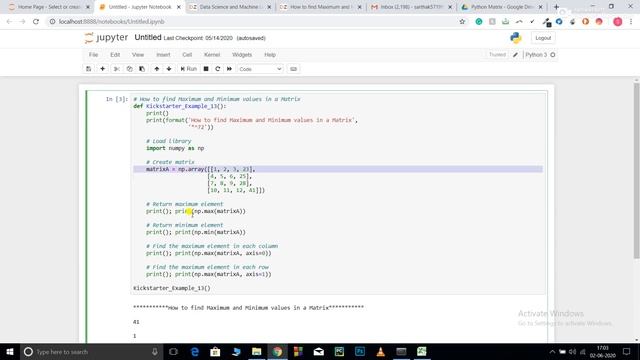The height and width of the screenshot is (360, 640).
Task: Copy selected cells icon
Action: click(129, 69)
